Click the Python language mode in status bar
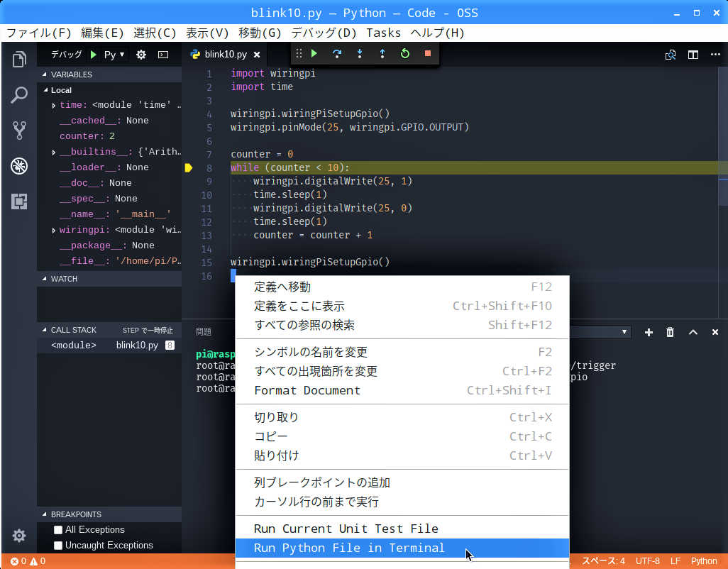728x569 pixels. point(704,561)
